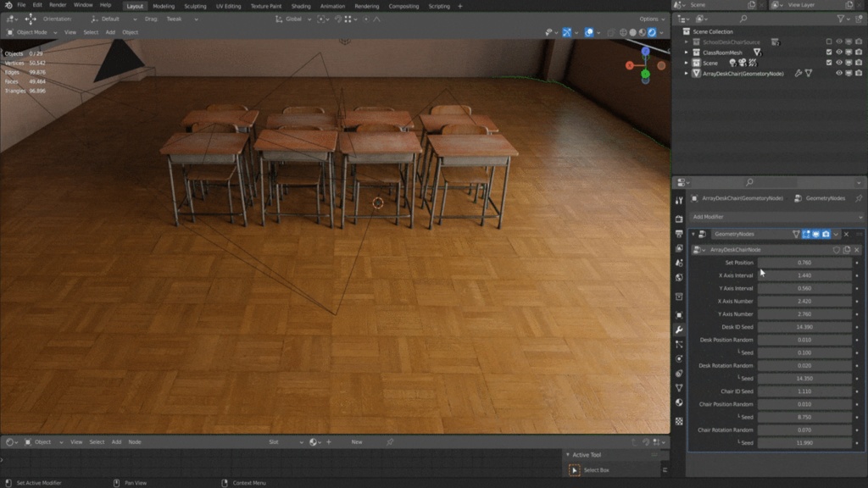
Task: Uncheck the ClassRoomMesh collection checkbox
Action: click(x=829, y=53)
